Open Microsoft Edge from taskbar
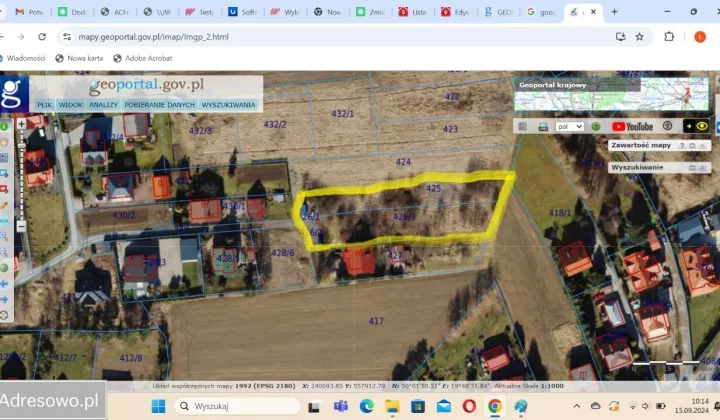The image size is (720, 420). pyautogui.click(x=366, y=406)
